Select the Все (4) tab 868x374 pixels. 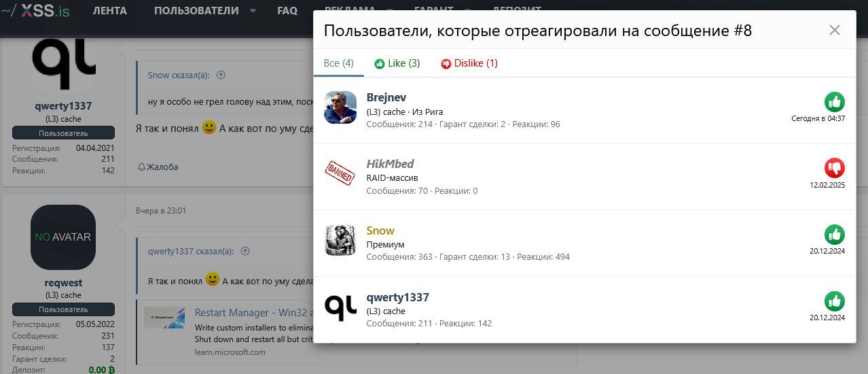point(338,63)
